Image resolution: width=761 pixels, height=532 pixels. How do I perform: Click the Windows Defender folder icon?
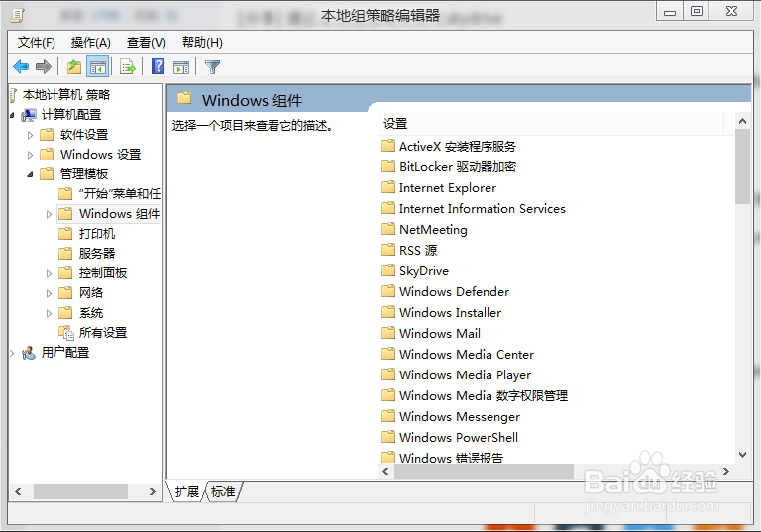click(388, 291)
